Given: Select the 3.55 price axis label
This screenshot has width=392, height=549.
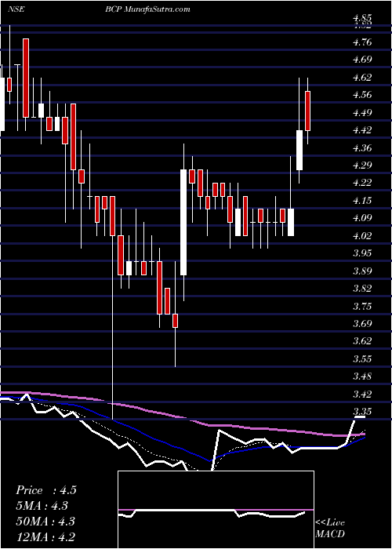Looking at the screenshot, I should [x=362, y=359].
